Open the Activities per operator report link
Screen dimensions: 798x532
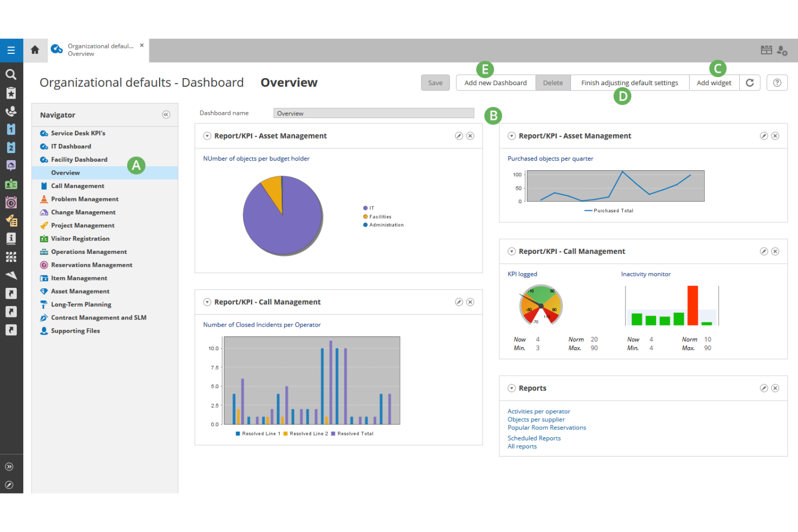[538, 411]
